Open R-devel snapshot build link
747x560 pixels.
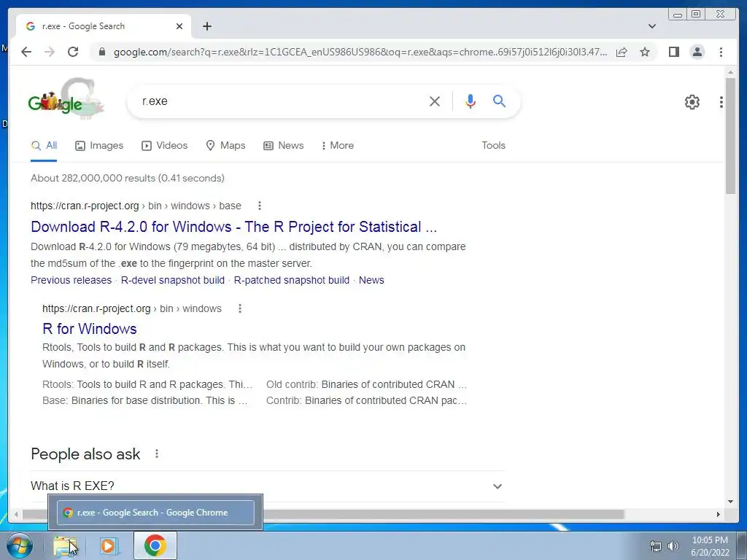[x=172, y=280]
